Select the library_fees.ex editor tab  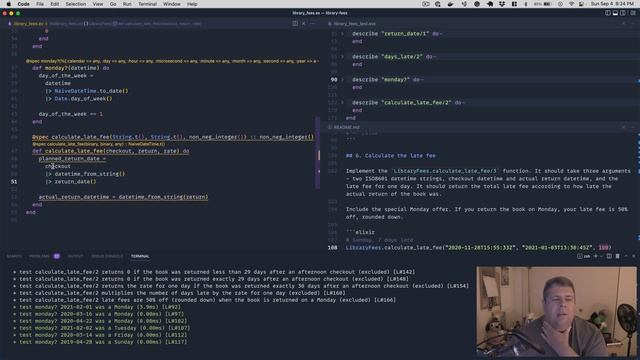28,24
